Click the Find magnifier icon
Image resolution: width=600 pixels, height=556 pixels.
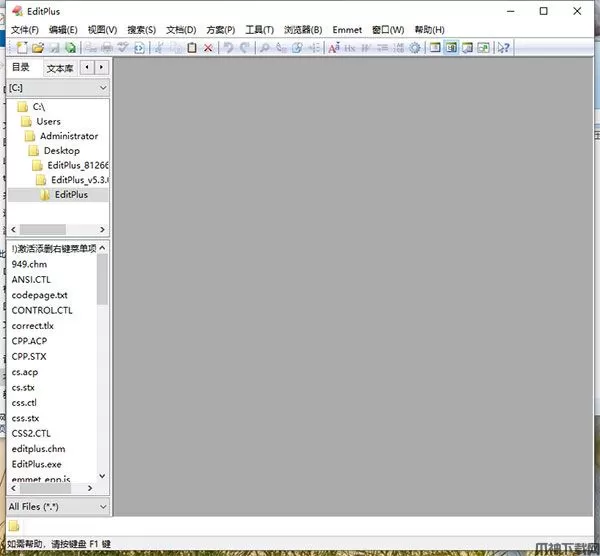click(264, 48)
